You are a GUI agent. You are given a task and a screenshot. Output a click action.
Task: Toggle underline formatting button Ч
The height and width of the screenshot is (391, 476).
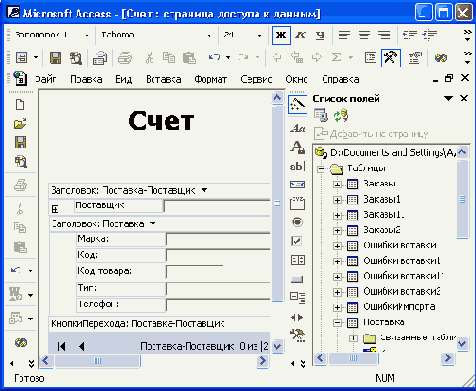(319, 35)
